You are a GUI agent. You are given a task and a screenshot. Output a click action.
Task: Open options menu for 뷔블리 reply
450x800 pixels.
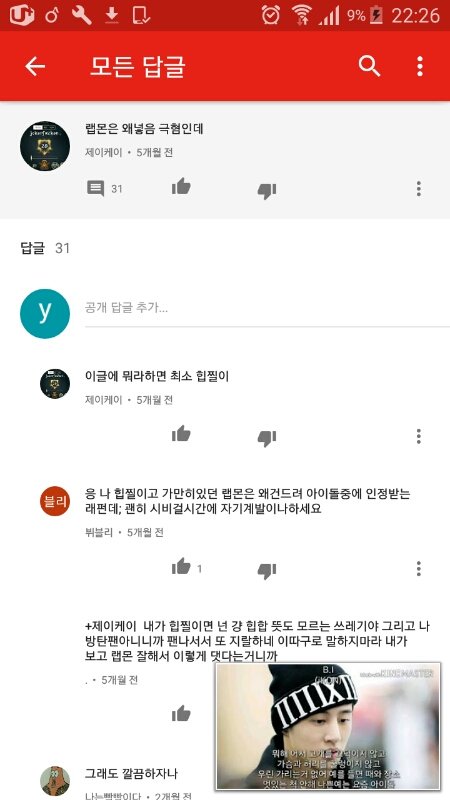pyautogui.click(x=419, y=568)
